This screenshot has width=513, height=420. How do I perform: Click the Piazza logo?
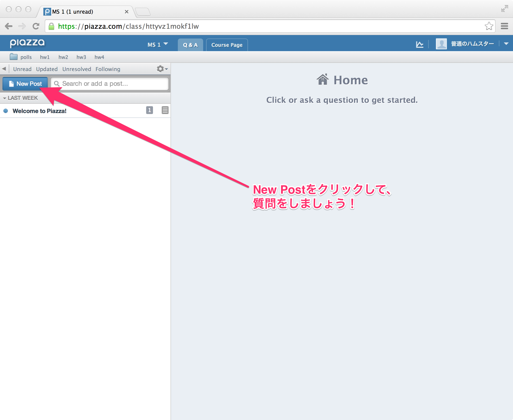pos(27,43)
